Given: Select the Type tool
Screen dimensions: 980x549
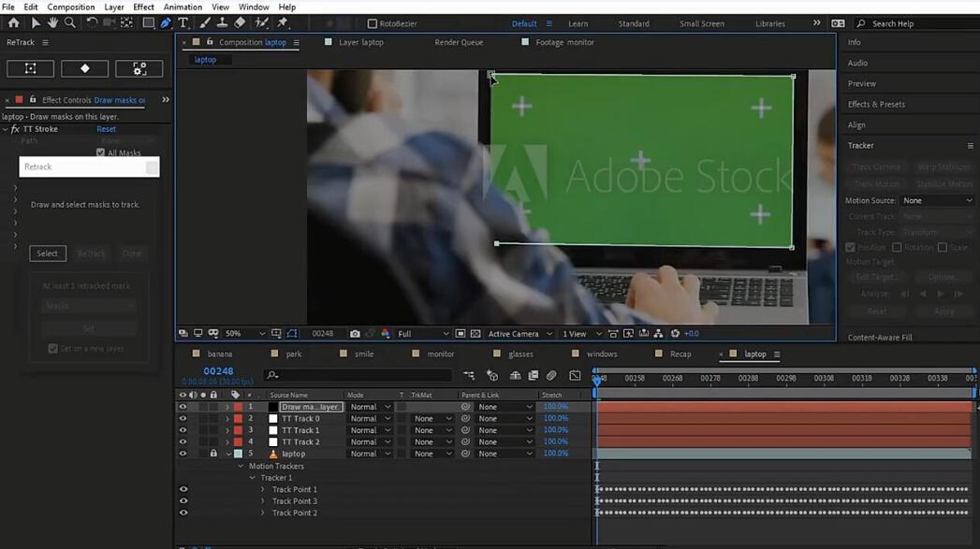Looking at the screenshot, I should click(183, 23).
